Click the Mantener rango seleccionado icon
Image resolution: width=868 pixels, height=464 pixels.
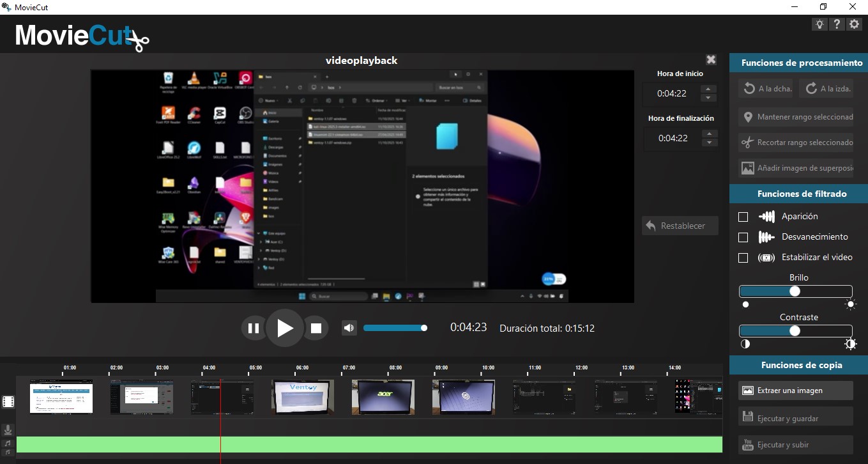tap(747, 117)
